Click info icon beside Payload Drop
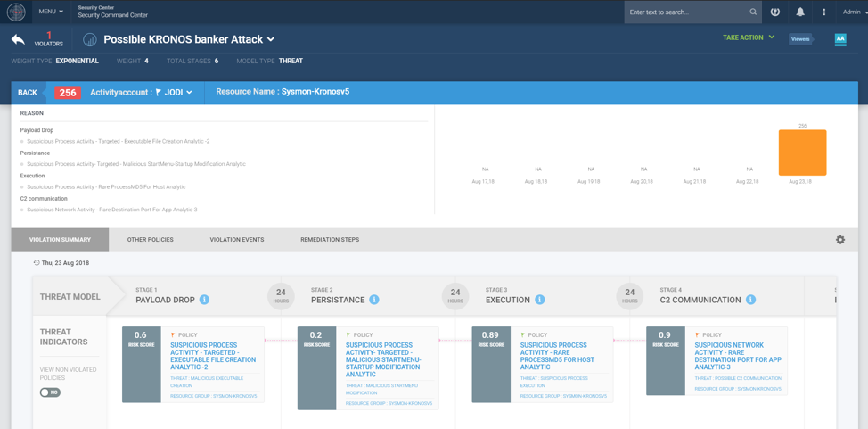The width and height of the screenshot is (868, 429). (204, 300)
